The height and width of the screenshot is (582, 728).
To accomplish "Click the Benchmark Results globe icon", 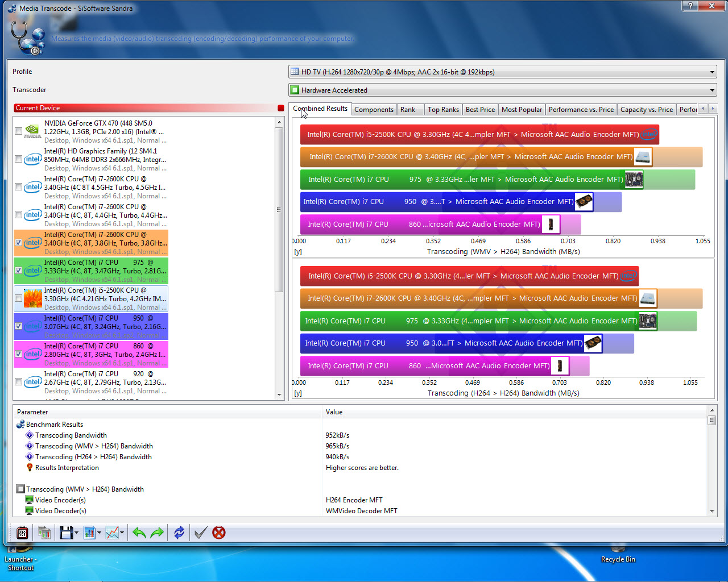I will pos(20,425).
